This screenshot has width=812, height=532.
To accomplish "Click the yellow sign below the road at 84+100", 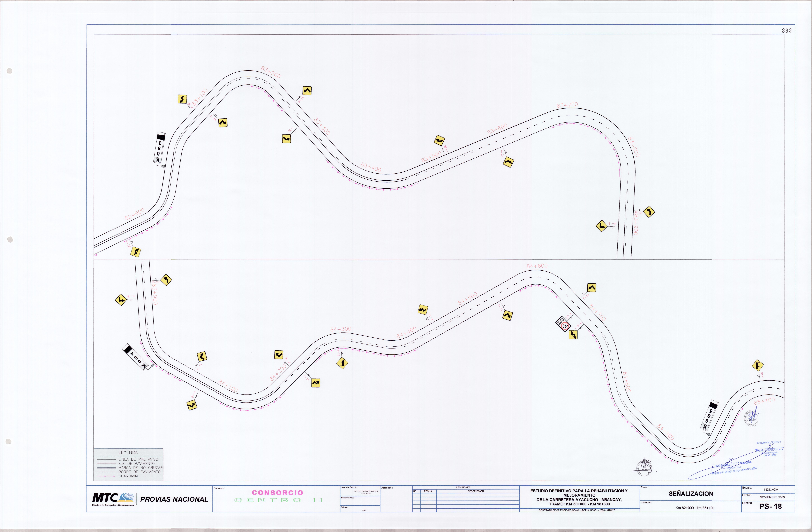I will click(x=192, y=405).
